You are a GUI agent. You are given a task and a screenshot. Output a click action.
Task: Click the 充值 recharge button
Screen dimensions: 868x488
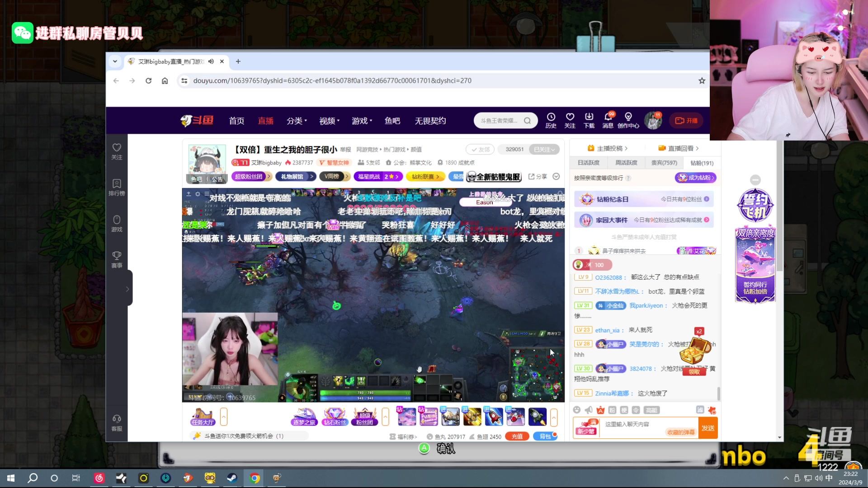click(x=517, y=436)
